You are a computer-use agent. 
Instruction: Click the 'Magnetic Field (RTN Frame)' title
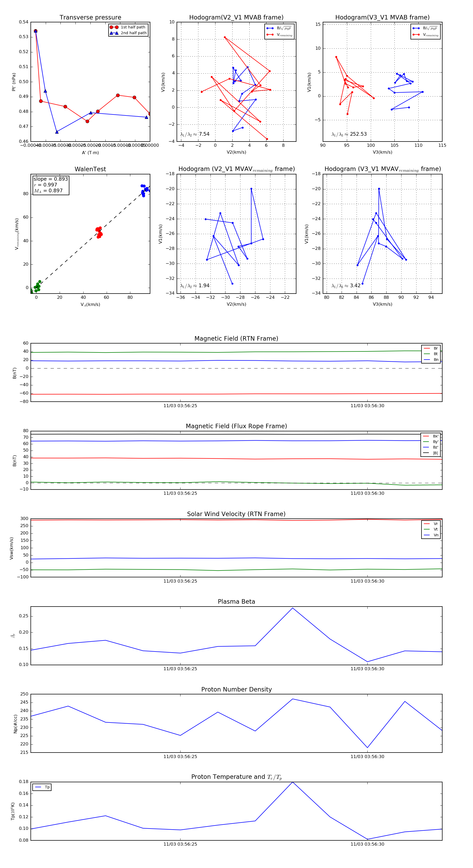236,339
